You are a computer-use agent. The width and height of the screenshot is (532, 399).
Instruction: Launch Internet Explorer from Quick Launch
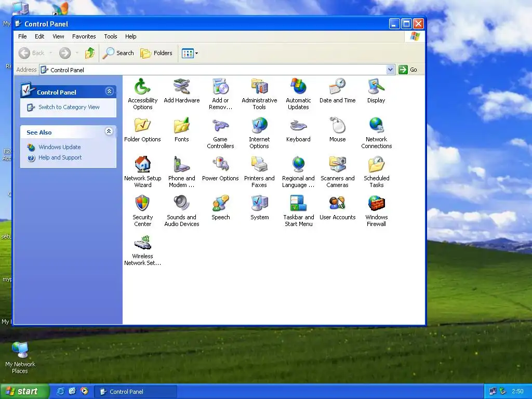[60, 391]
